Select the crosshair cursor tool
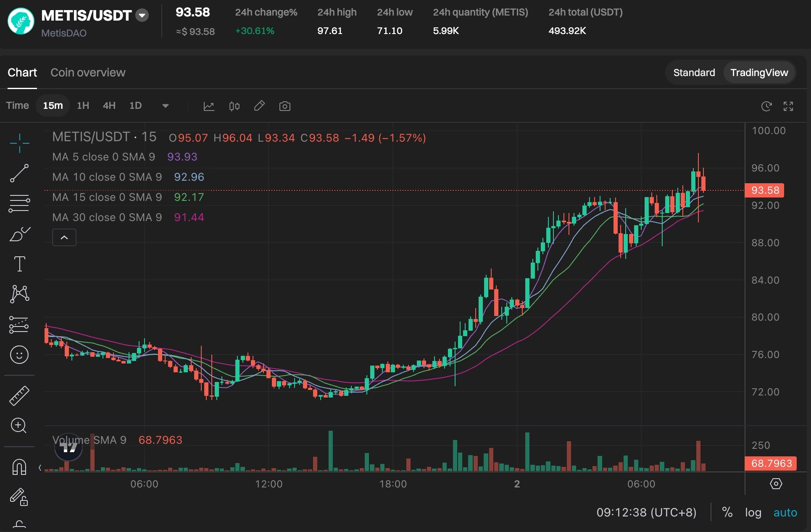This screenshot has width=811, height=532. (19, 143)
